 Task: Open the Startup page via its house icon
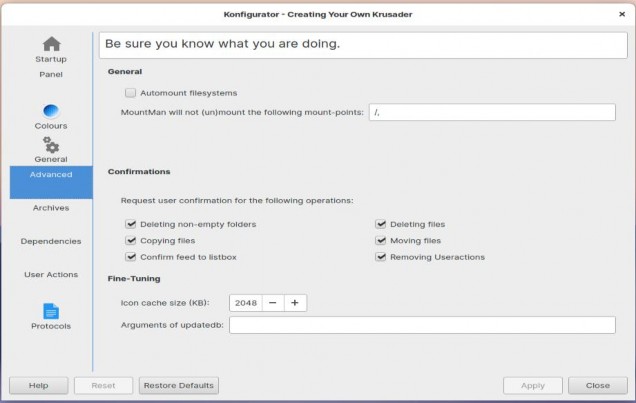pos(52,44)
